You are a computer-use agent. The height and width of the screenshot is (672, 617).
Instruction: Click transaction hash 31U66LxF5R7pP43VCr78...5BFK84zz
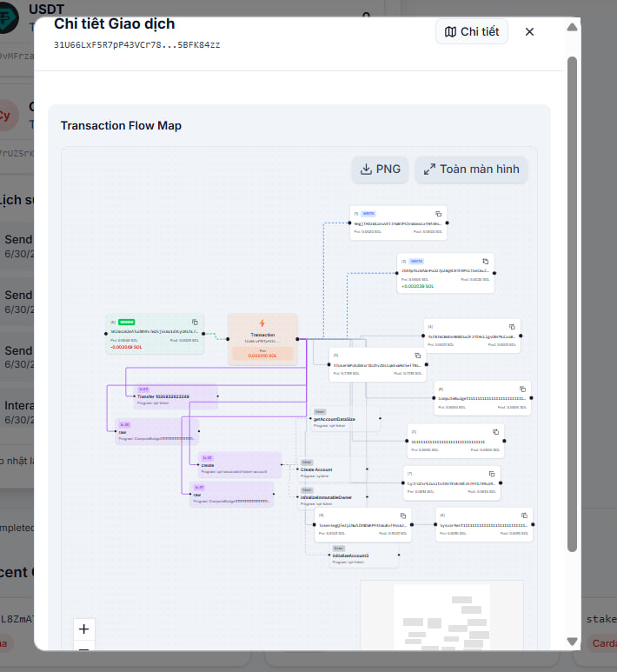[x=137, y=45]
